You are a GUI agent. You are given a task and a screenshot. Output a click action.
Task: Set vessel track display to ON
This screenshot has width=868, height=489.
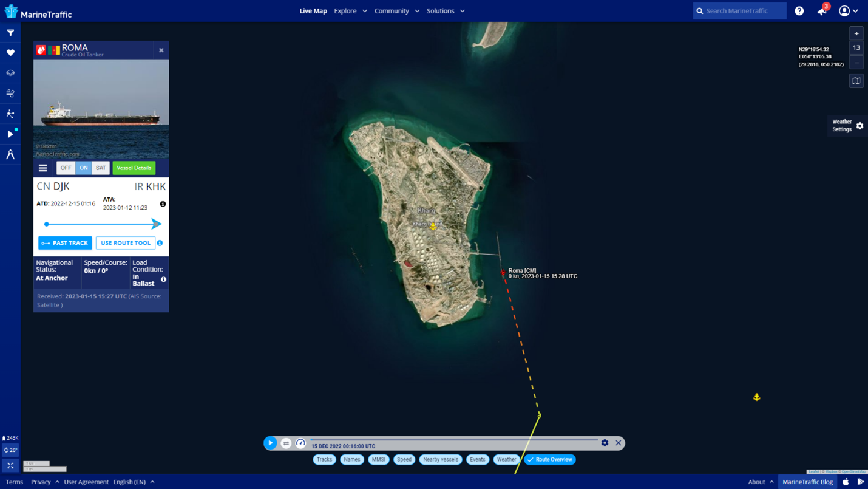pos(84,168)
